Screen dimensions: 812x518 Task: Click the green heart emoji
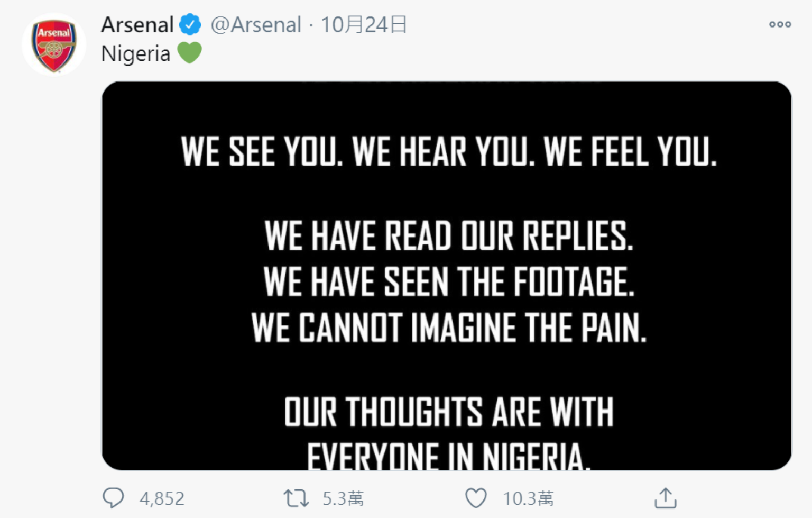[x=189, y=53]
